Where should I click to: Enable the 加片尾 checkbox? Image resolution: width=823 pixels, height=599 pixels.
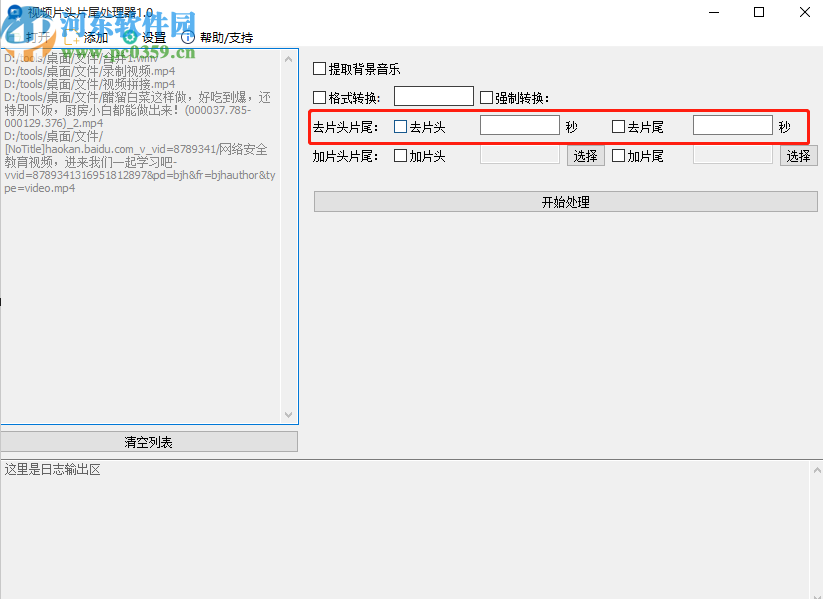[x=618, y=156]
